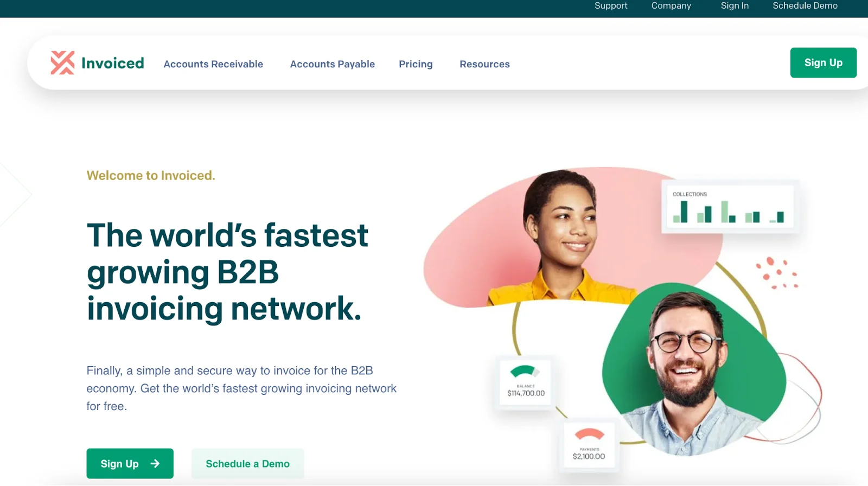The width and height of the screenshot is (868, 486).
Task: Open the Accounts Receivable menu
Action: click(213, 64)
